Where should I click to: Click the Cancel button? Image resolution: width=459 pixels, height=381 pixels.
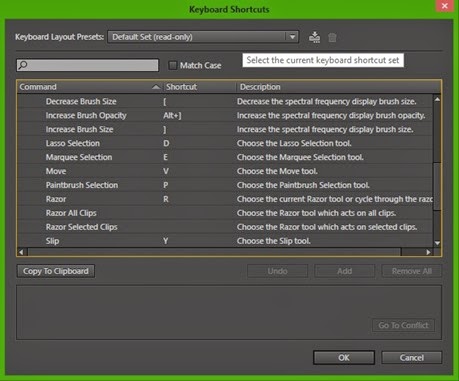coord(412,358)
